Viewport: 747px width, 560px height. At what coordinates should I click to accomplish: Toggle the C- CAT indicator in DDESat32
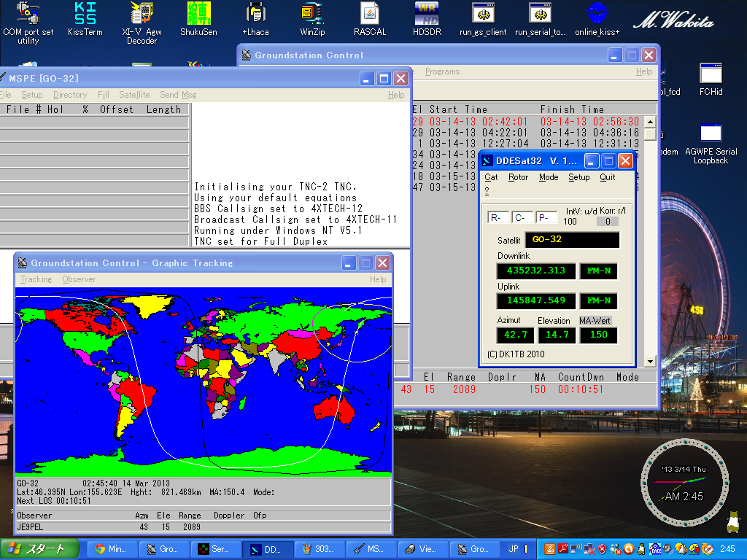(522, 217)
